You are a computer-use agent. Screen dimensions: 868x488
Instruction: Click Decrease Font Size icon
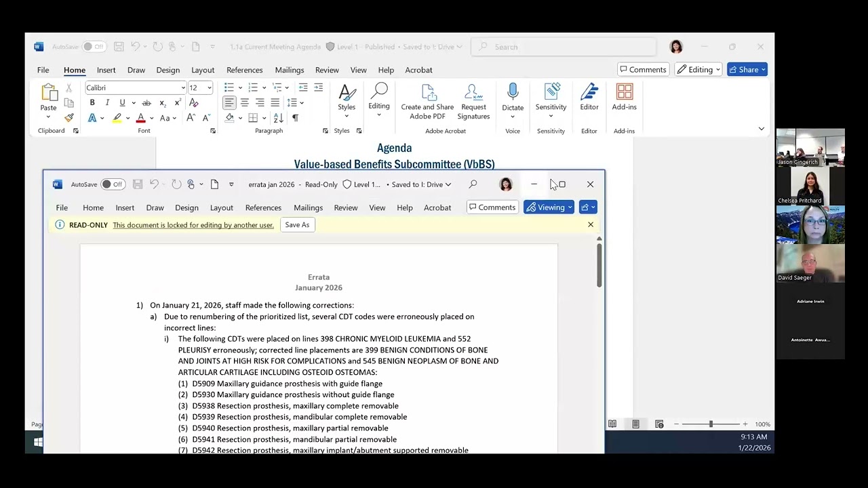(x=205, y=118)
